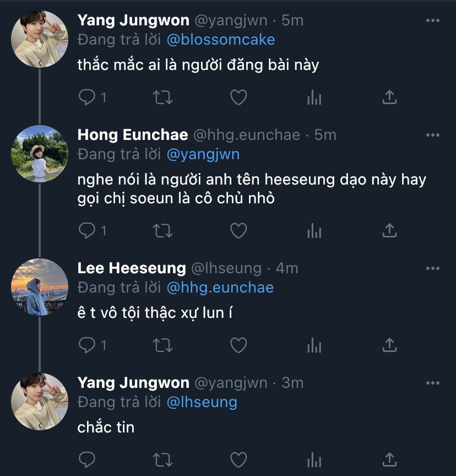
Task: Open more options menu on Hong Eunchae's tweet
Action: (433, 135)
